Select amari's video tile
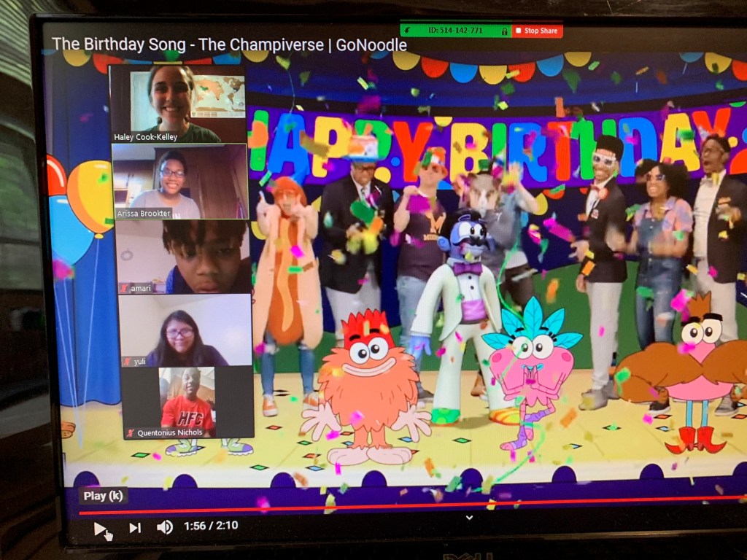The height and width of the screenshot is (560, 747). pos(183,256)
